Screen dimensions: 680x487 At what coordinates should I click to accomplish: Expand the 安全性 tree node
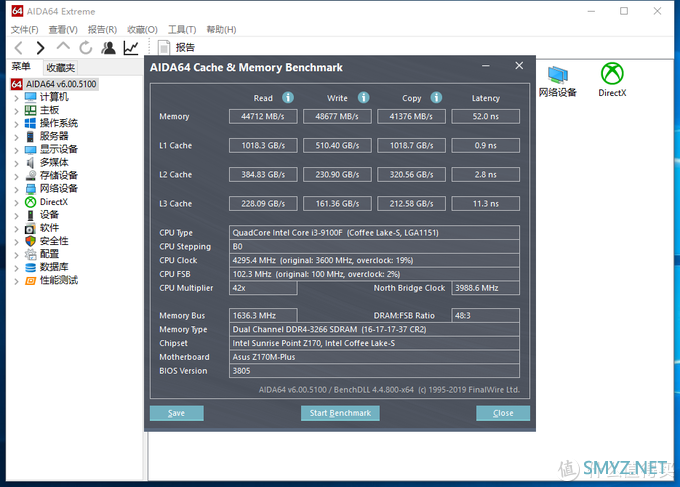tap(16, 242)
